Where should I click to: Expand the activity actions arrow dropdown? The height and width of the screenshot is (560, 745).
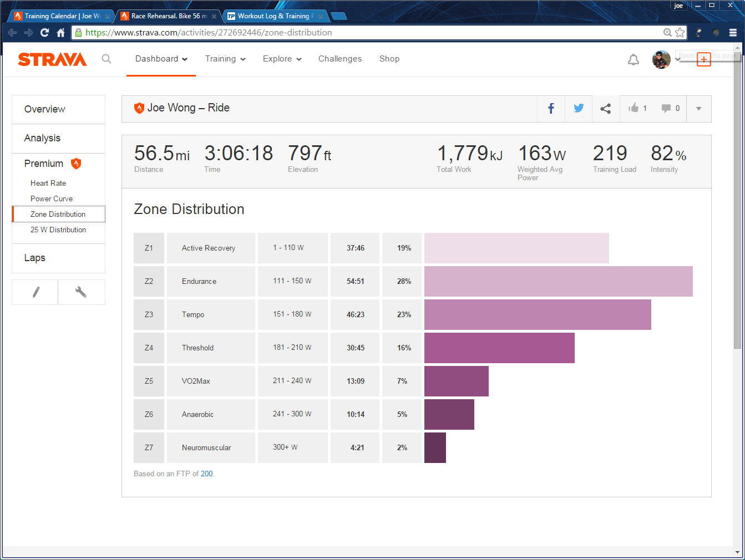point(699,109)
